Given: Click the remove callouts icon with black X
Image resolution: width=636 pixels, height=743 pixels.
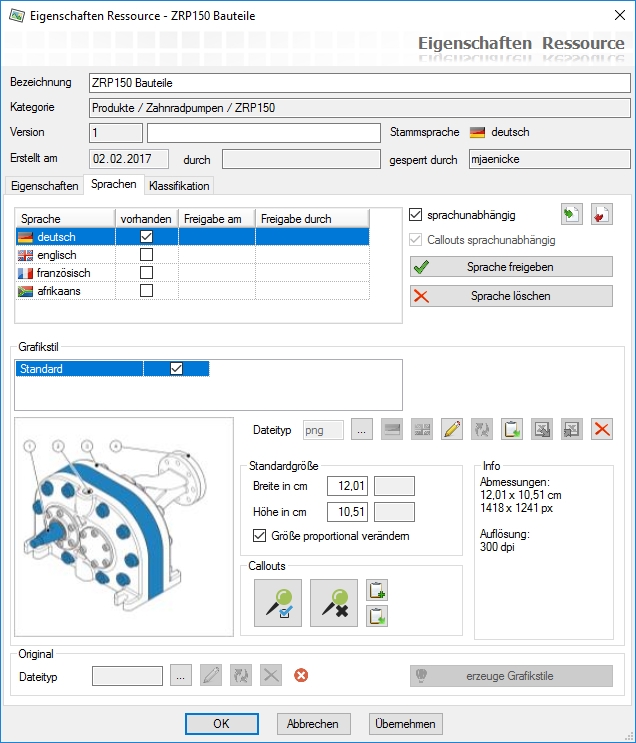Looking at the screenshot, I should tap(334, 603).
